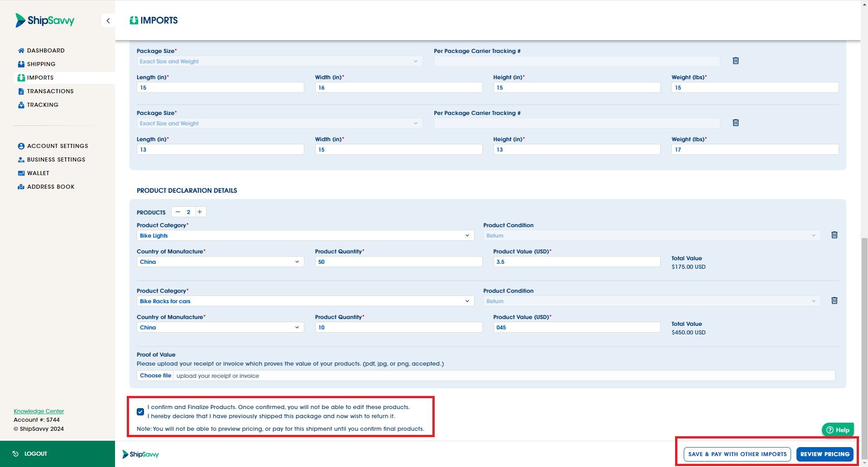Viewport: 868px width, 467px height.
Task: Click the Length field showing 13
Action: 220,150
